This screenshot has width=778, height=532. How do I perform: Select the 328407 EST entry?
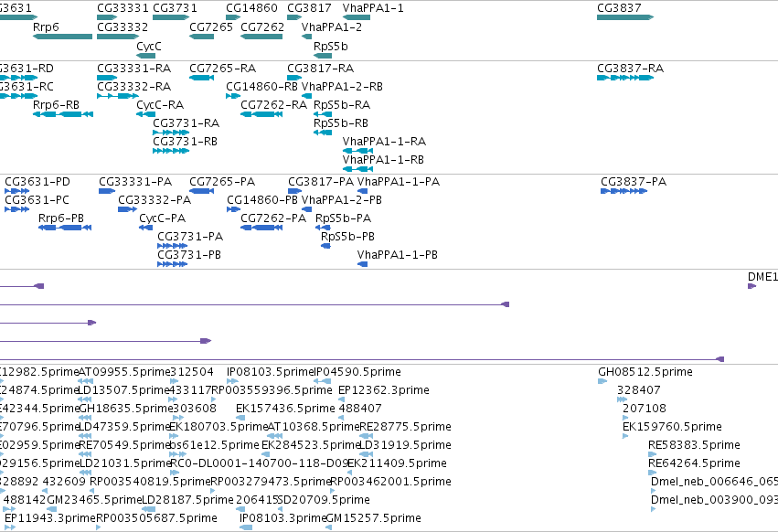point(639,390)
